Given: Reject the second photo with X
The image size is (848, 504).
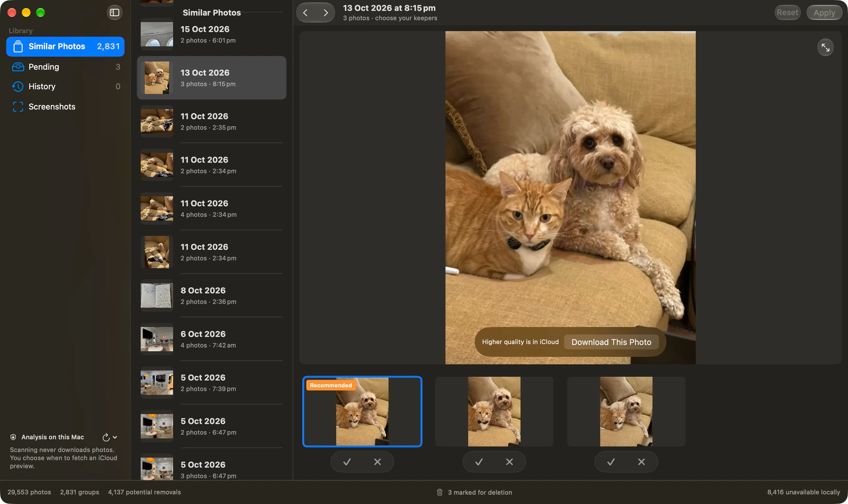Looking at the screenshot, I should pos(509,462).
